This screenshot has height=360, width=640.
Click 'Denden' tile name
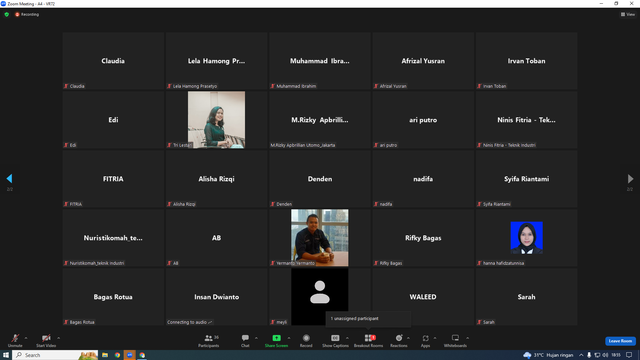pos(320,179)
